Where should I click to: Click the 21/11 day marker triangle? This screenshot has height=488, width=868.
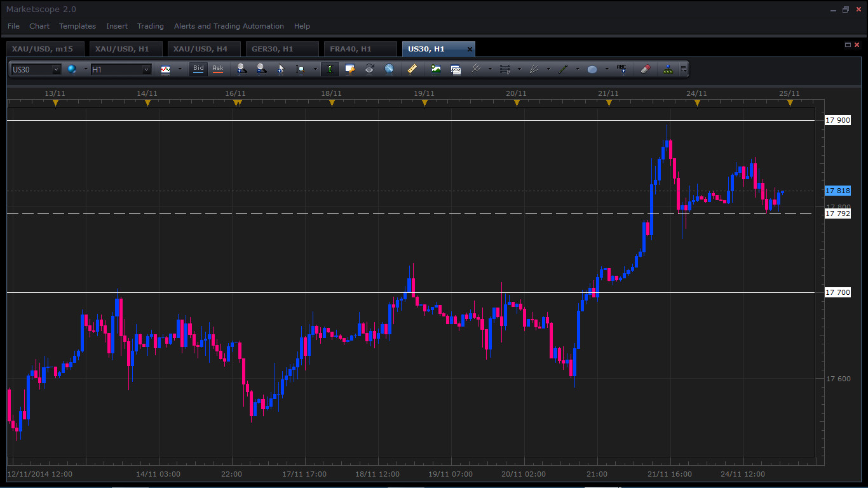[x=609, y=102]
